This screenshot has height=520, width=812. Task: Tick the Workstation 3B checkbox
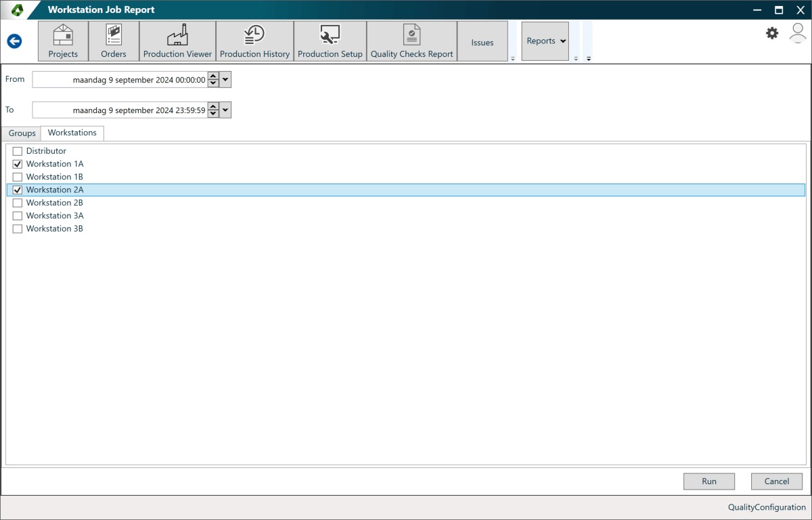(18, 229)
